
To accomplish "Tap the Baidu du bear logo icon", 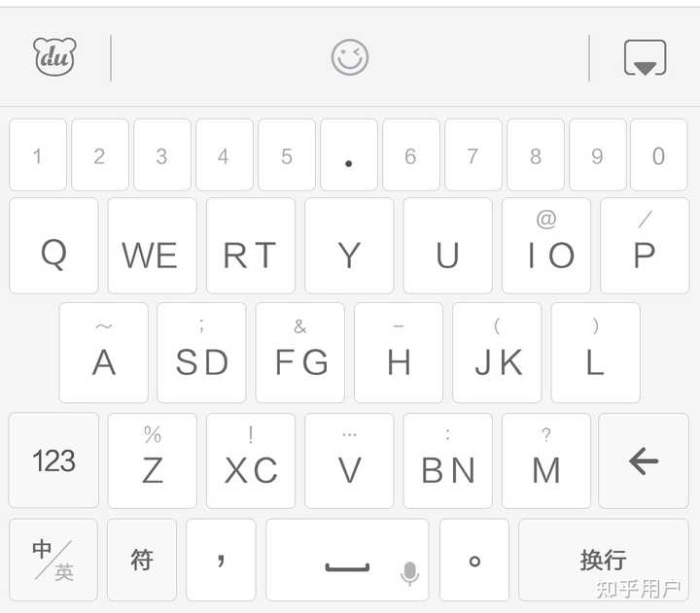I will click(54, 58).
